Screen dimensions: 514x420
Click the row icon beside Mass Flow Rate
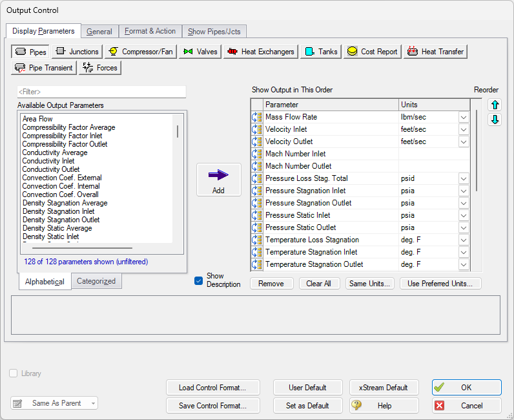(x=256, y=117)
